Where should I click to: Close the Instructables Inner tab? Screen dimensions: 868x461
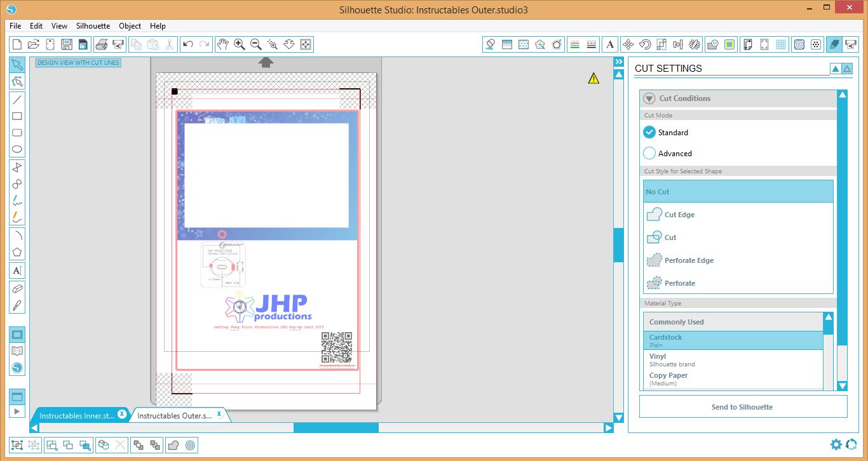click(121, 414)
